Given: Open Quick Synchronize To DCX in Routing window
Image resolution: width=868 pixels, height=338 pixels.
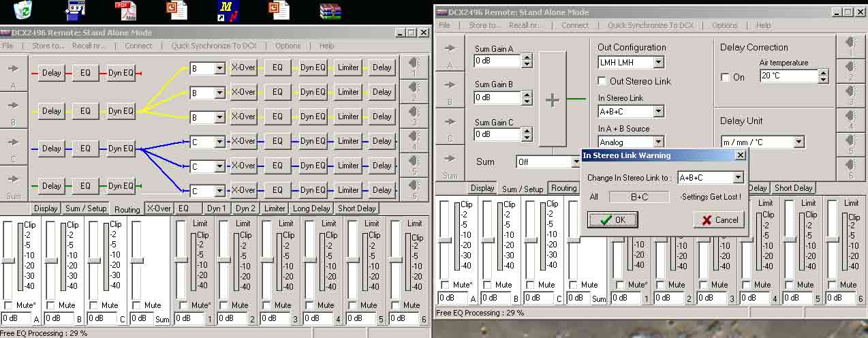Looking at the screenshot, I should [215, 46].
